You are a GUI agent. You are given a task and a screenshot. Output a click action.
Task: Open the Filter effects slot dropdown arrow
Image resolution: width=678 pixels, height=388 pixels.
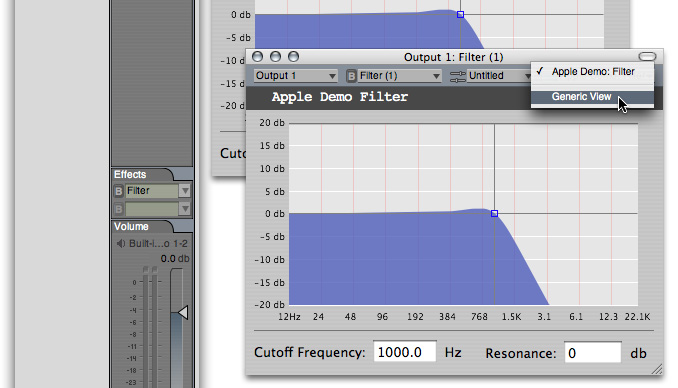point(185,191)
